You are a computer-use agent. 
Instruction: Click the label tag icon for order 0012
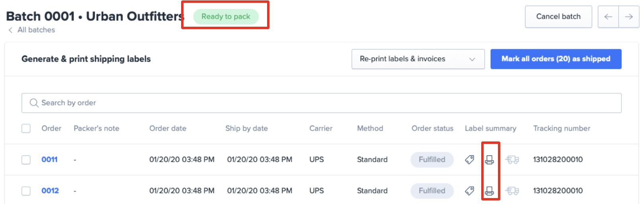point(470,191)
